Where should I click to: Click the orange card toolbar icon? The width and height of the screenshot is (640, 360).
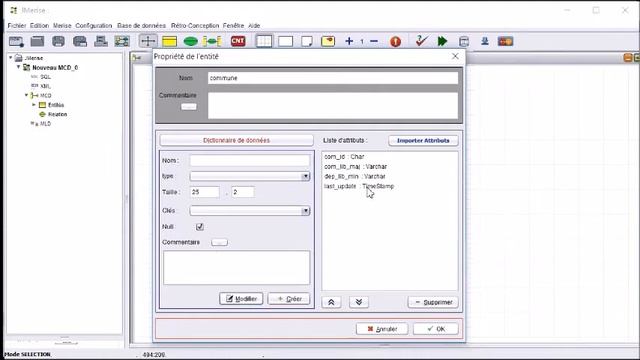pyautogui.click(x=506, y=41)
